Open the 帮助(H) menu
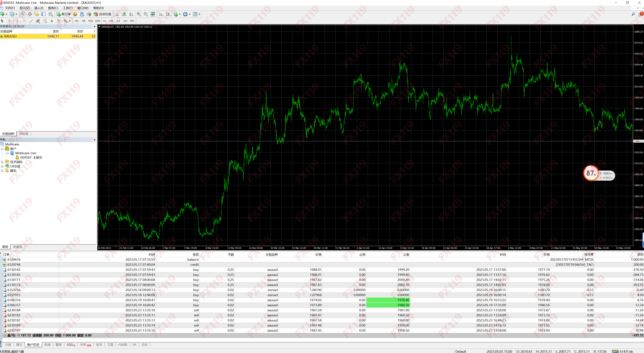This screenshot has height=353, width=644. click(x=98, y=8)
